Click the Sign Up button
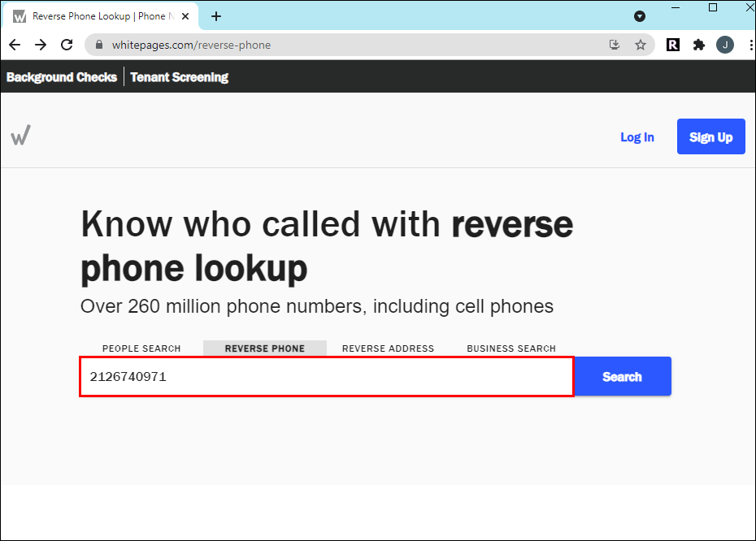The image size is (756, 541). click(710, 136)
